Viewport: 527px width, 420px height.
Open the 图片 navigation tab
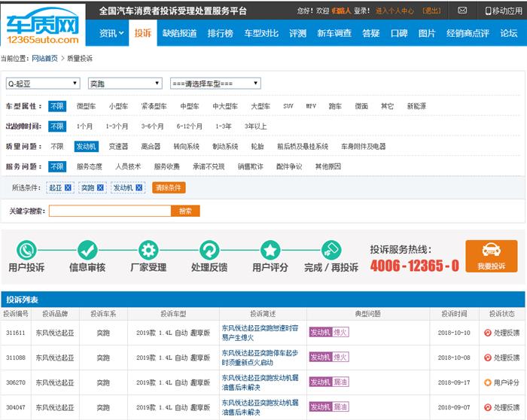(x=427, y=33)
